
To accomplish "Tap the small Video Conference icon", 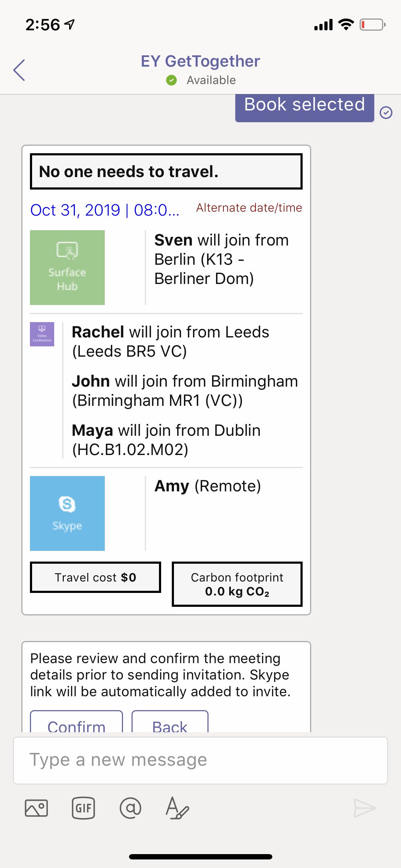I will [x=42, y=334].
